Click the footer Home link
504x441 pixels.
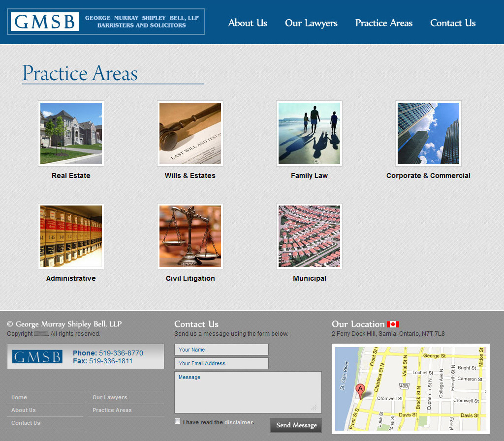point(19,397)
